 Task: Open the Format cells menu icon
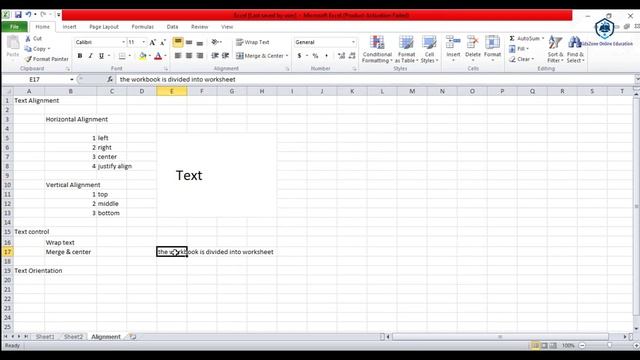492,43
